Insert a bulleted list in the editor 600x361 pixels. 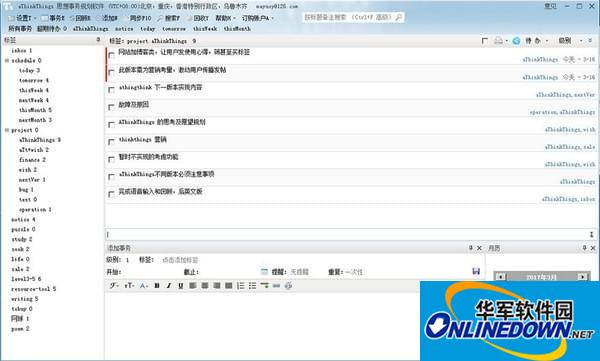(253, 286)
